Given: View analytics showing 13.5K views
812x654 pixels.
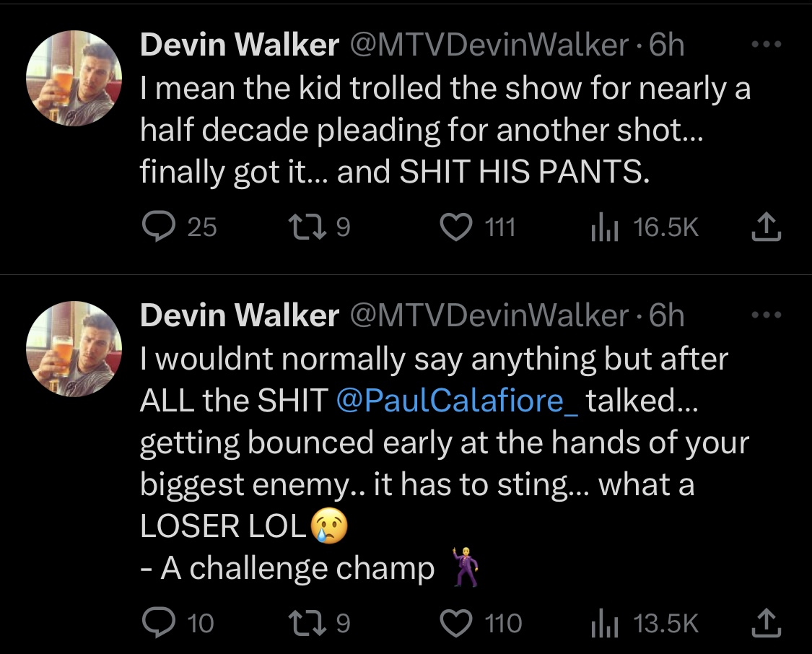Looking at the screenshot, I should pyautogui.click(x=645, y=622).
